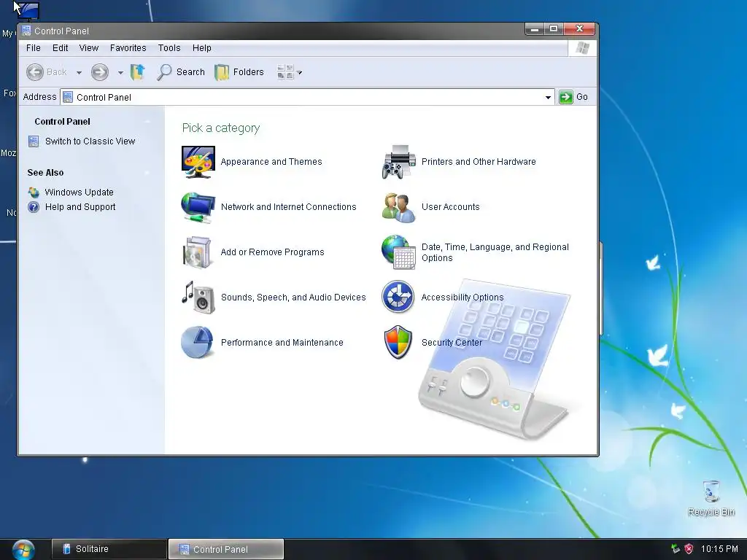Click the Accessibility Options label

coord(462,297)
